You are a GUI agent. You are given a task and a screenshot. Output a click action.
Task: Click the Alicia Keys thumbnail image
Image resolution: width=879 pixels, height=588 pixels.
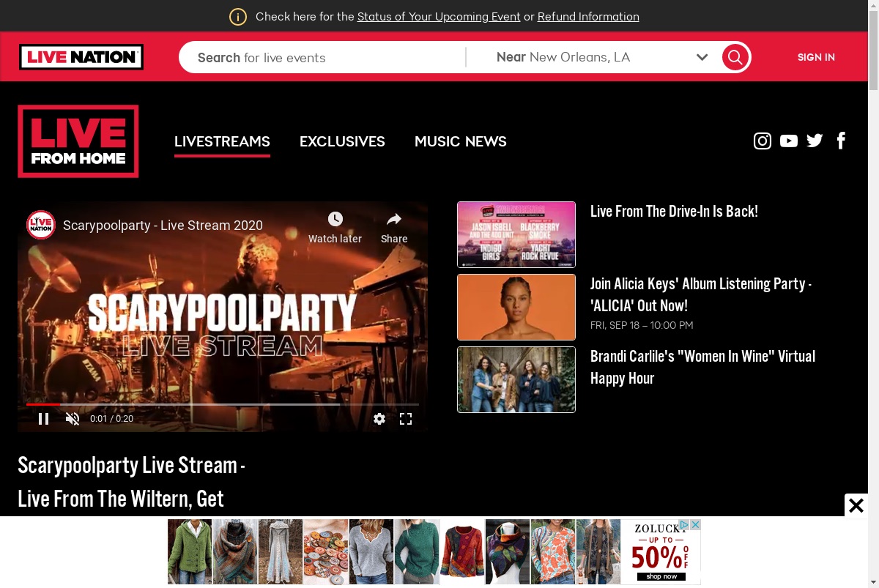tap(516, 307)
